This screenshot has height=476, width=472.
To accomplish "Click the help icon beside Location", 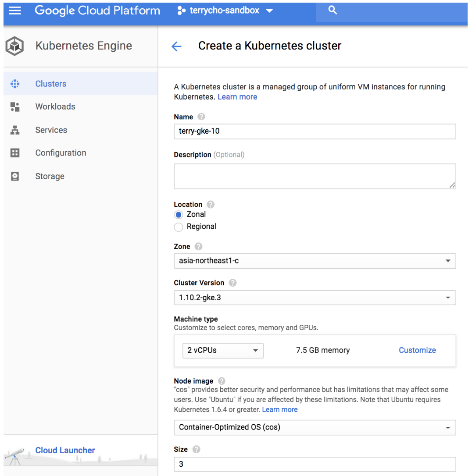I will point(211,205).
